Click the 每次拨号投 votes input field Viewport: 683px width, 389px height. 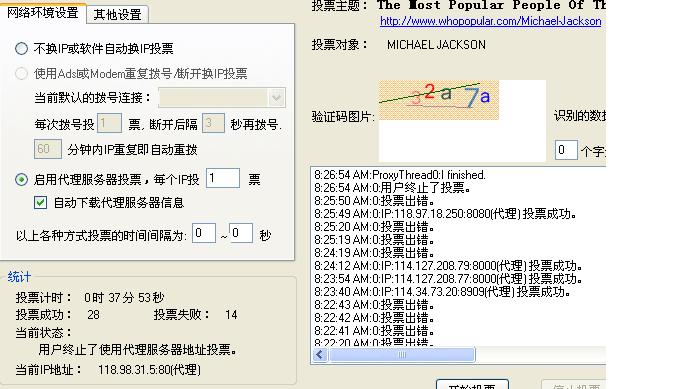[x=109, y=123]
